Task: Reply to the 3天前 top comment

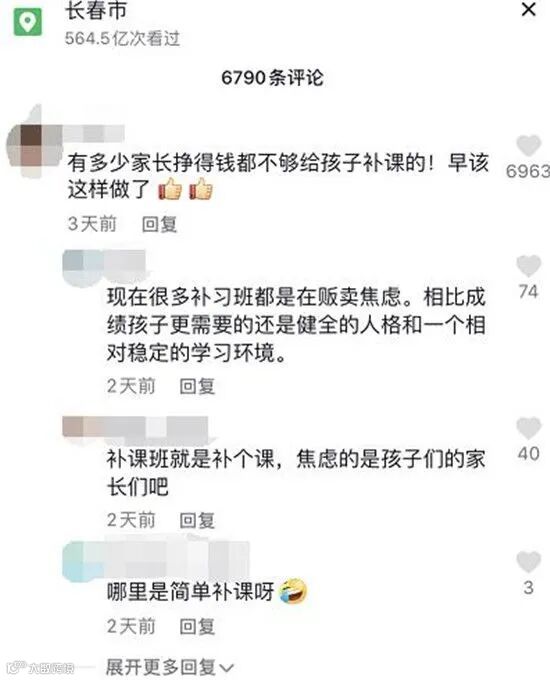Action: 160,224
